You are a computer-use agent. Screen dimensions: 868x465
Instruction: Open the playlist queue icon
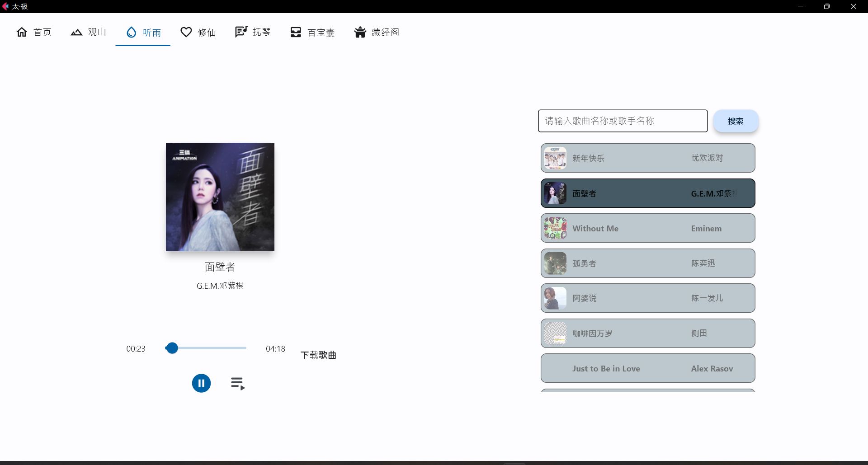(x=238, y=384)
